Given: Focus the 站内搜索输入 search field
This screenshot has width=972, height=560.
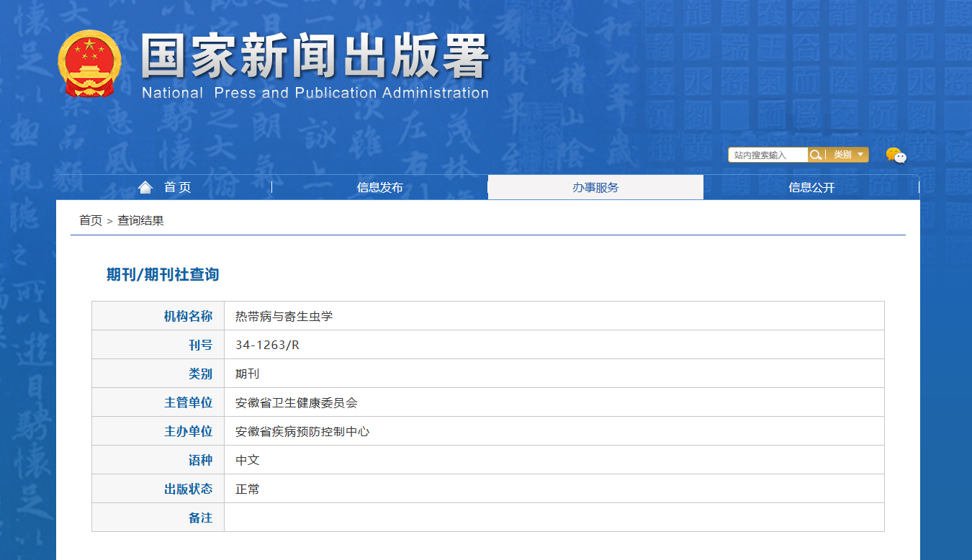Looking at the screenshot, I should coord(768,155).
